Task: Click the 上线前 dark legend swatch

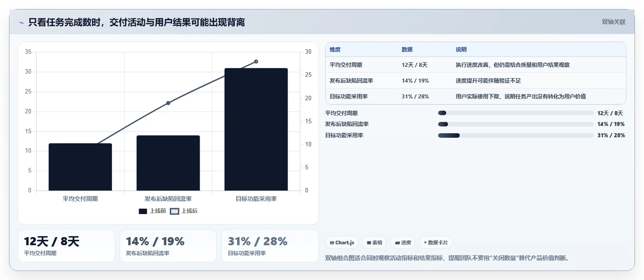Action: point(143,211)
